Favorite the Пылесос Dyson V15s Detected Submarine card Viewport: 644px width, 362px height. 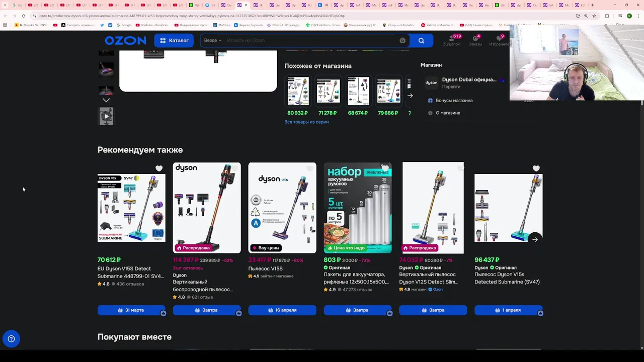536,168
